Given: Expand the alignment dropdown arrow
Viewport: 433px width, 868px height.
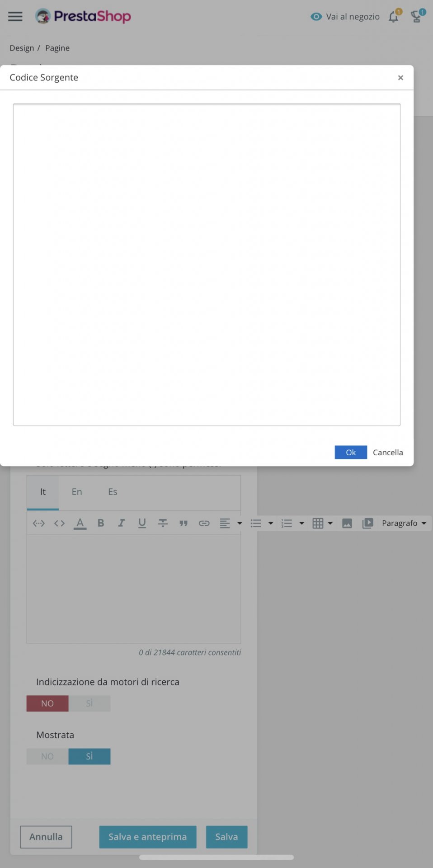Looking at the screenshot, I should click(240, 524).
